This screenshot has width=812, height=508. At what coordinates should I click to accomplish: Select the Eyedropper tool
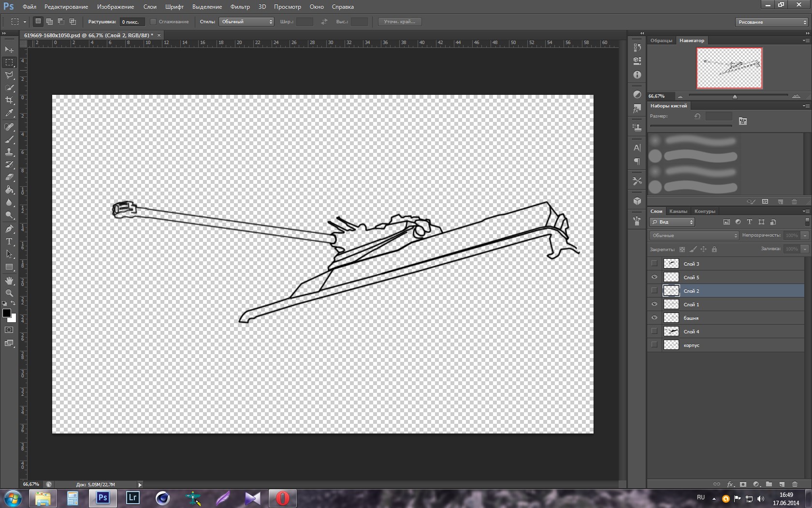9,113
